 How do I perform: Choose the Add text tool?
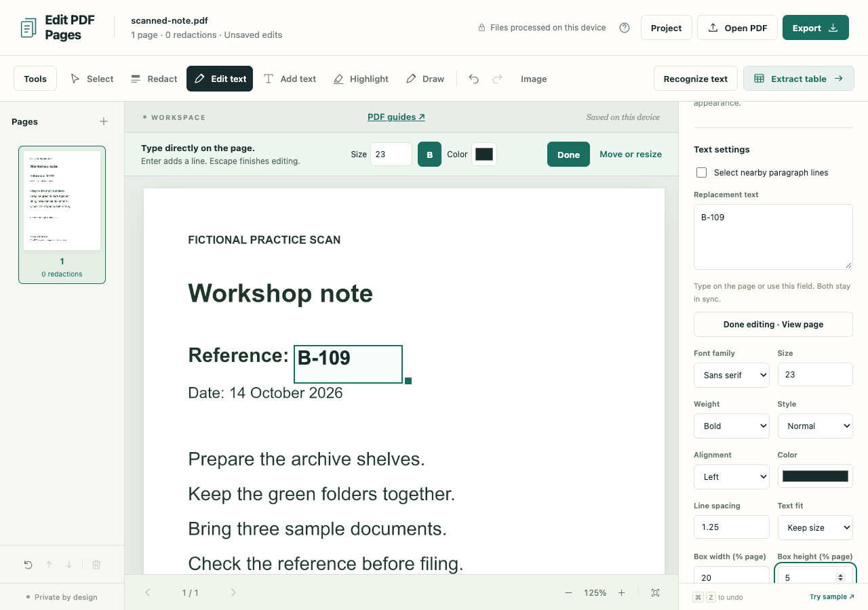point(290,79)
